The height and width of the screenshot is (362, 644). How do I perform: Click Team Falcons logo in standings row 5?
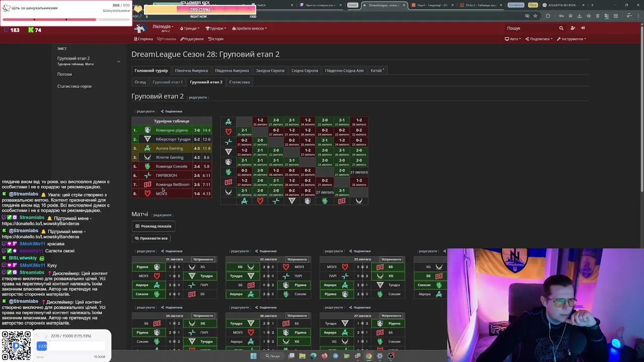pyautogui.click(x=147, y=166)
